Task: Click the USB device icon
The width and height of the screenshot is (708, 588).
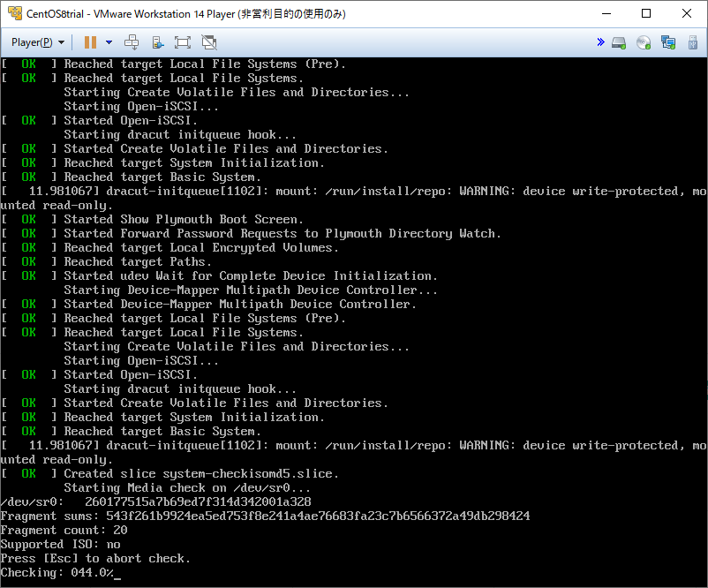Action: click(693, 43)
